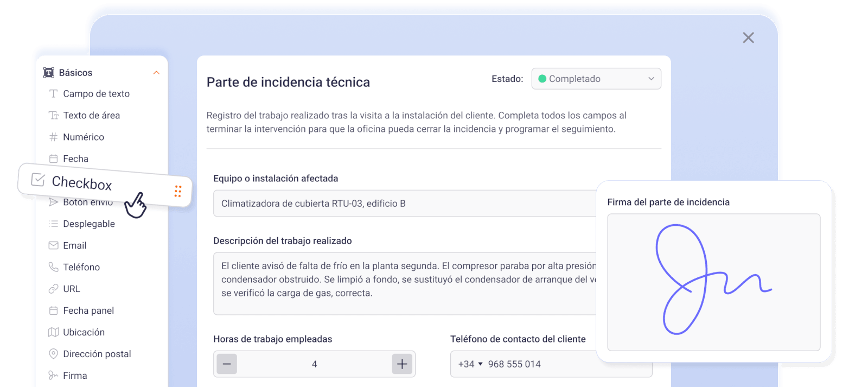The width and height of the screenshot is (868, 387).
Task: Close the form editor with X
Action: click(748, 37)
